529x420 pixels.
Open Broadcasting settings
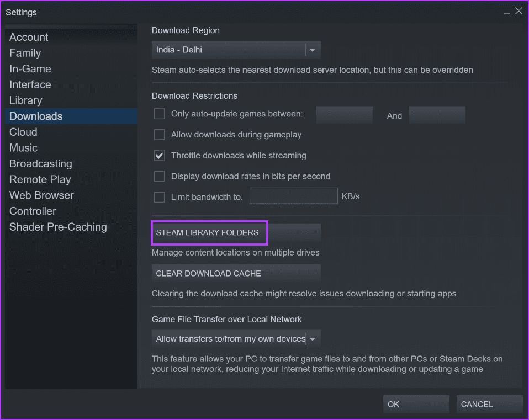pyautogui.click(x=71, y=164)
